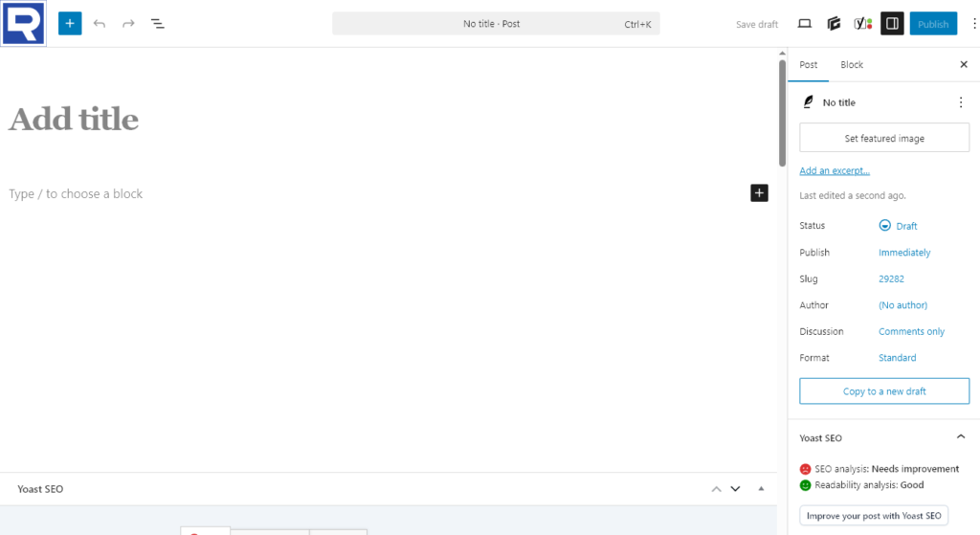980x535 pixels.
Task: Click the Last edited a second ago text
Action: 853,195
